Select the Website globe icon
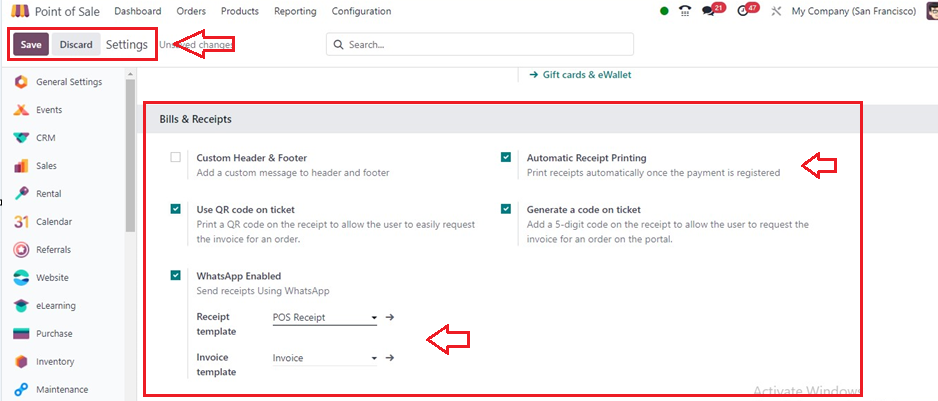The image size is (938, 401). tap(21, 278)
